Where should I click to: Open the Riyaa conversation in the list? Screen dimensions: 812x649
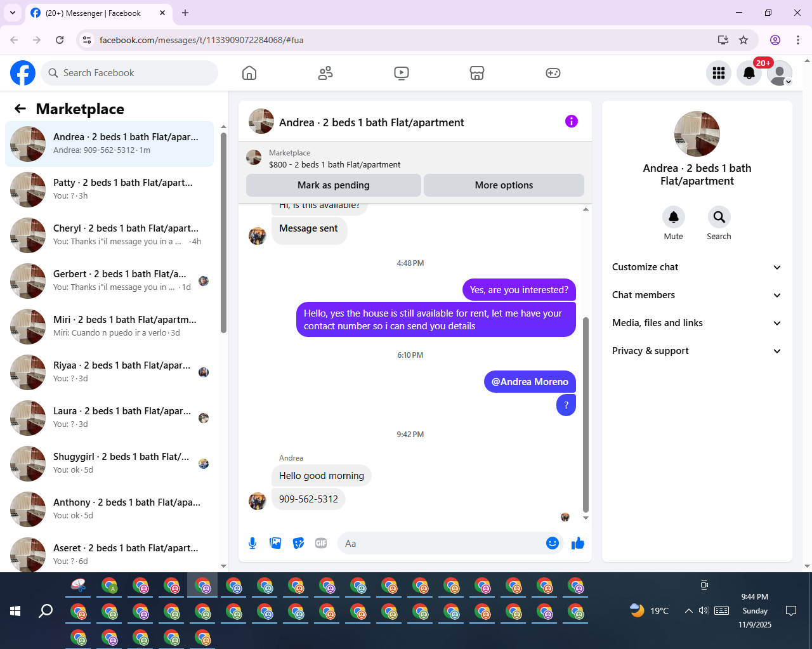(x=109, y=372)
